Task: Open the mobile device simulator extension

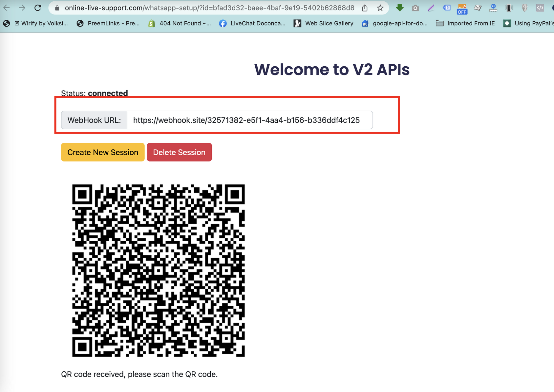Action: (x=509, y=8)
